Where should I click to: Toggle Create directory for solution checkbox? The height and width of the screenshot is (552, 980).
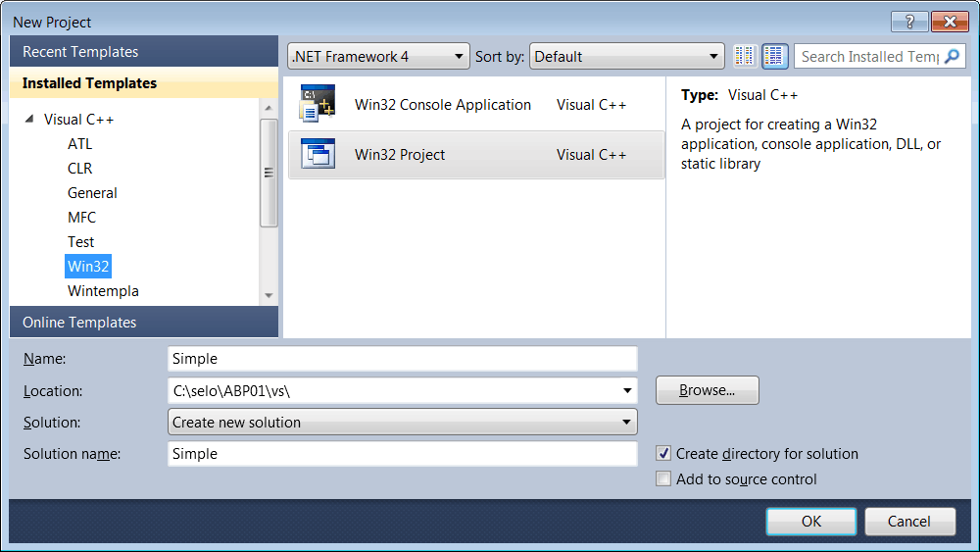pyautogui.click(x=663, y=453)
